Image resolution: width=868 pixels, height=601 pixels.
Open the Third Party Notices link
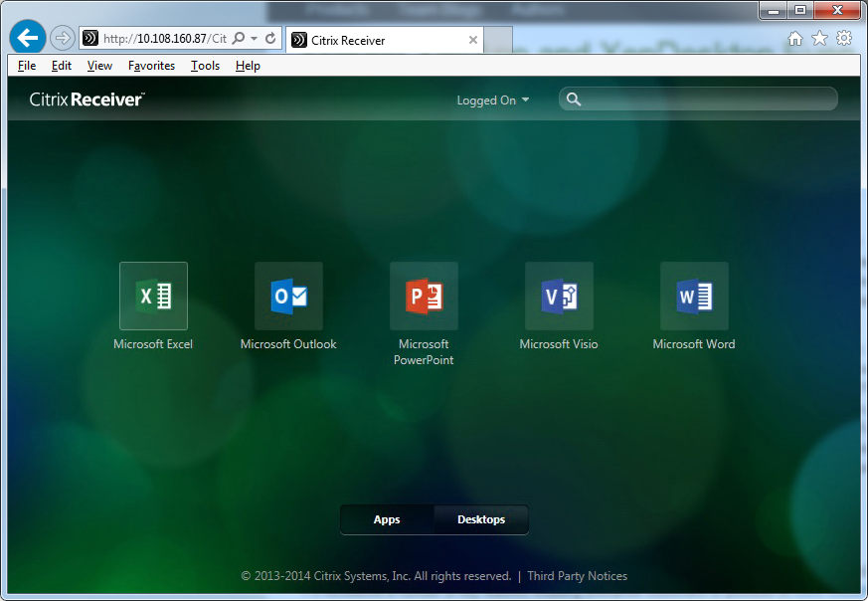pos(577,576)
